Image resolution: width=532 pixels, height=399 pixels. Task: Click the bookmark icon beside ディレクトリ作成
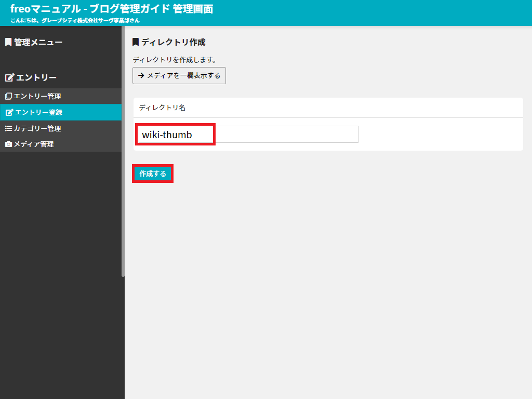(x=136, y=42)
